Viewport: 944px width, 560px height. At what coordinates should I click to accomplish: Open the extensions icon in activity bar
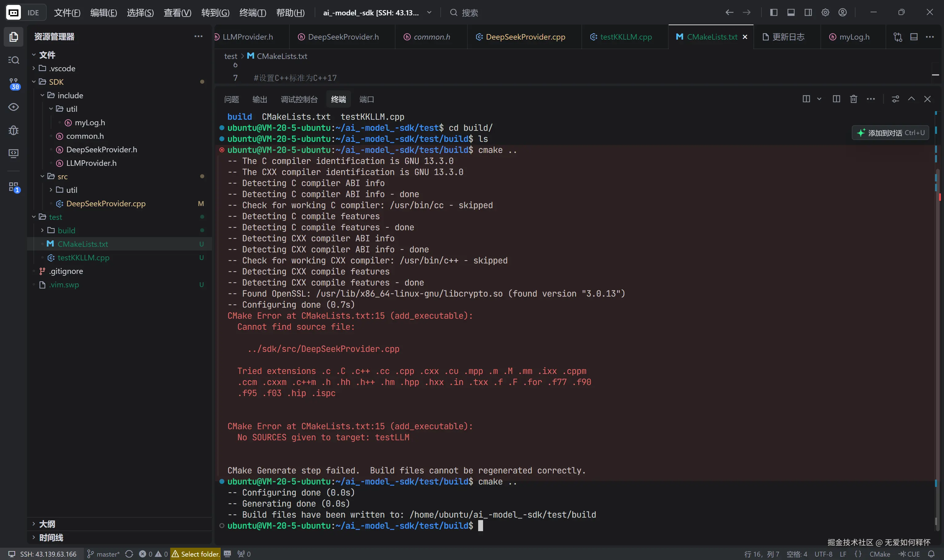click(x=14, y=187)
